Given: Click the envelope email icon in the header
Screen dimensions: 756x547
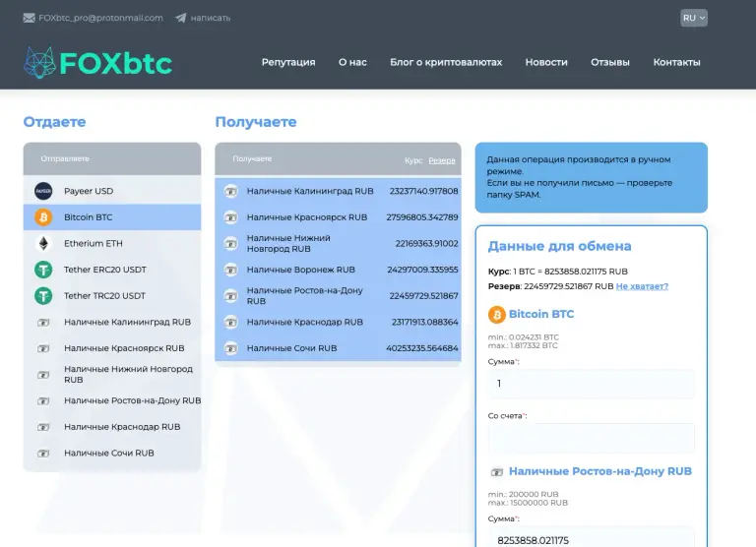Looking at the screenshot, I should coord(29,18).
